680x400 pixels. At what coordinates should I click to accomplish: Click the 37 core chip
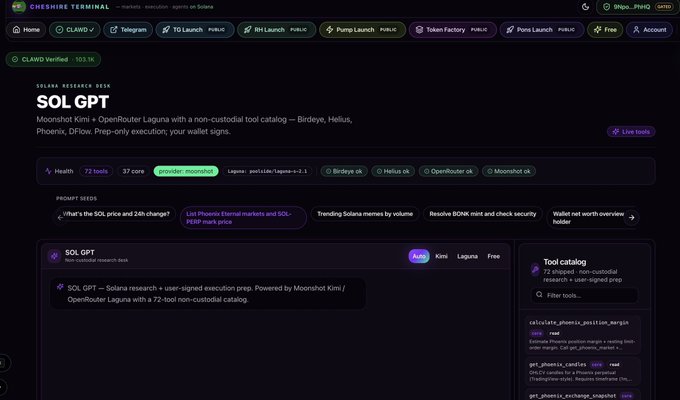tap(133, 171)
